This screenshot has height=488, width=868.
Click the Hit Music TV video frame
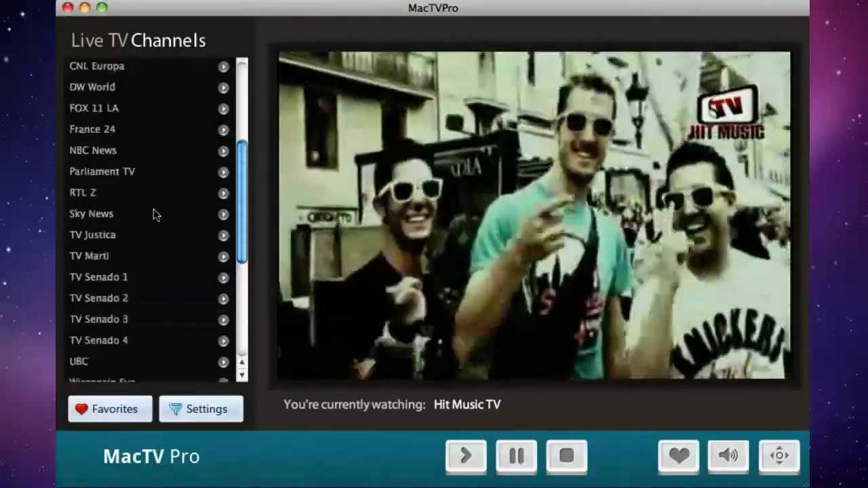pos(534,215)
